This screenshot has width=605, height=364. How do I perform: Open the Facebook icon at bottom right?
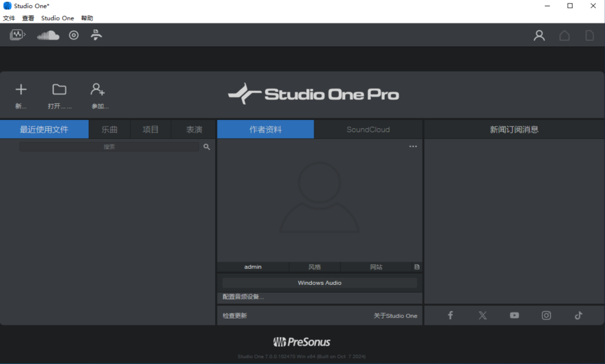coord(450,315)
